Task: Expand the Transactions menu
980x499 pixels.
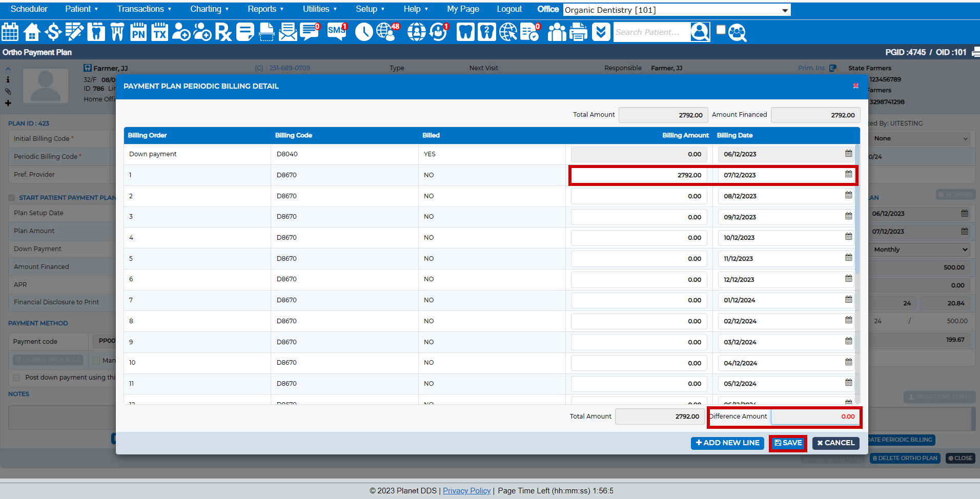Action: tap(144, 9)
